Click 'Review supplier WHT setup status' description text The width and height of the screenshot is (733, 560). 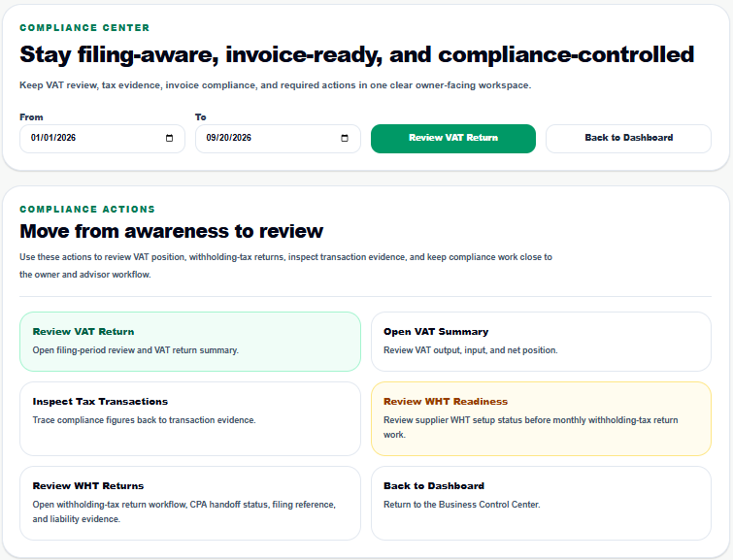531,427
